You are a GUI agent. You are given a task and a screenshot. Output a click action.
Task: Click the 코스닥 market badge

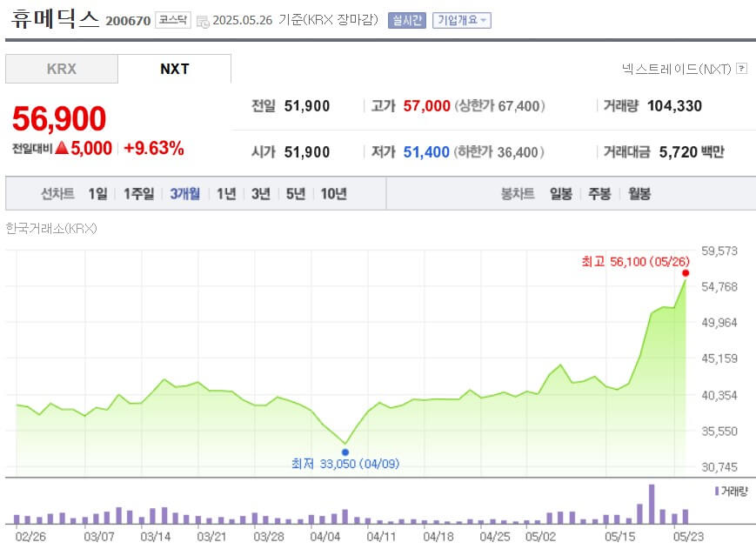[172, 19]
